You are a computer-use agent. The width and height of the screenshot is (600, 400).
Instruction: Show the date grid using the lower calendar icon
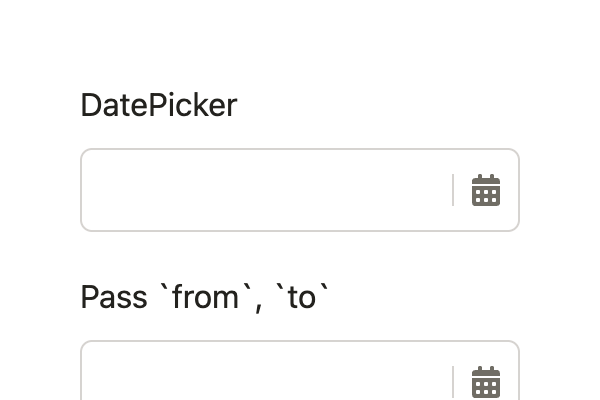[486, 382]
